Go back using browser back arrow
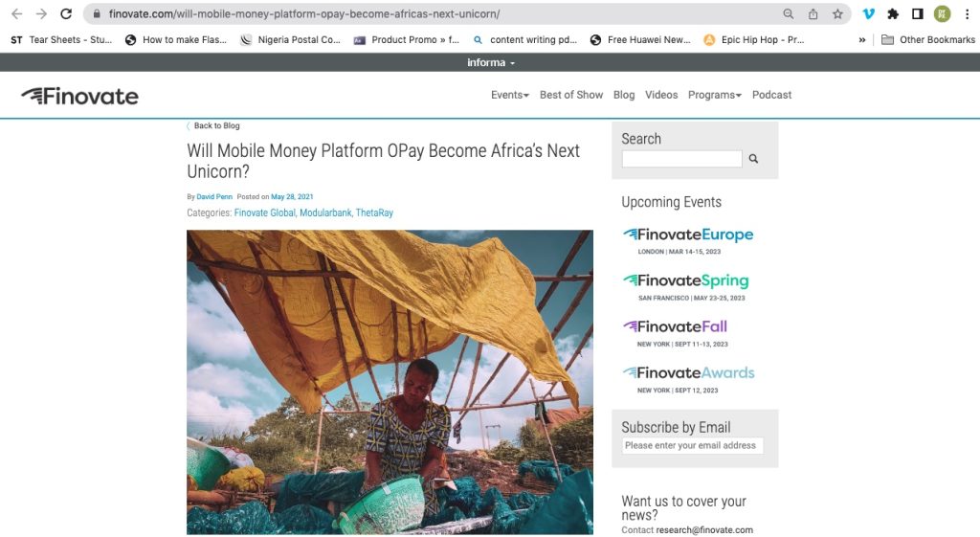This screenshot has width=980, height=537. (17, 13)
